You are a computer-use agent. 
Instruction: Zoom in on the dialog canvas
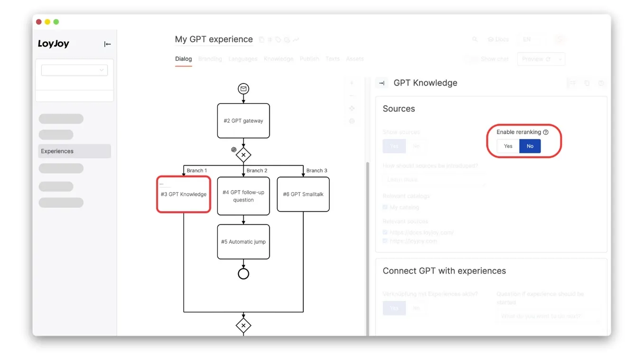point(352,83)
